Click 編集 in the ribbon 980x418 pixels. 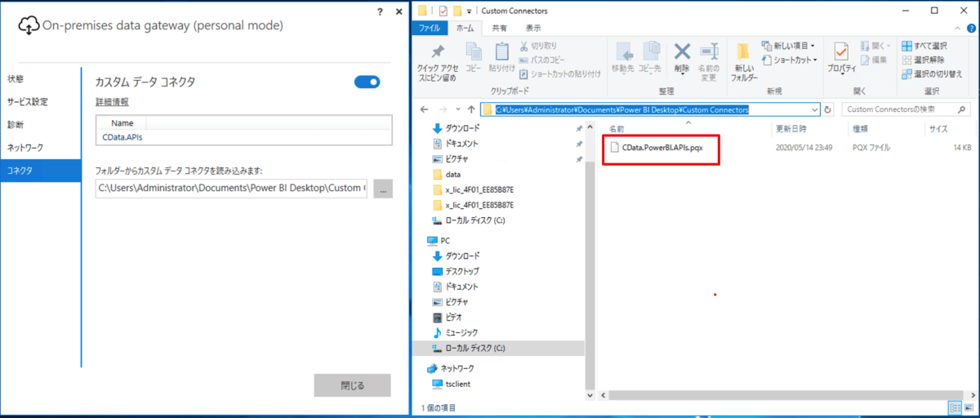pyautogui.click(x=873, y=60)
